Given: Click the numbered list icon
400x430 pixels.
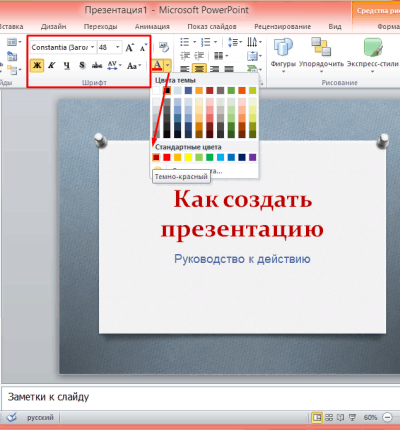Looking at the screenshot, I should [205, 42].
